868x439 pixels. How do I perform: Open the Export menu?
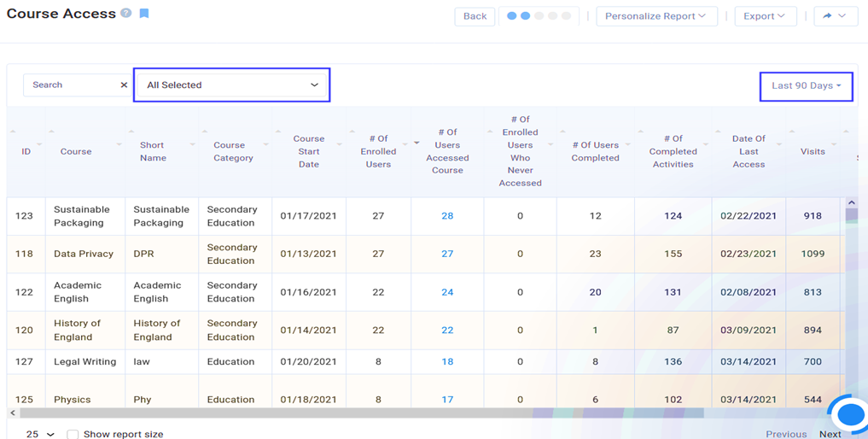point(766,16)
